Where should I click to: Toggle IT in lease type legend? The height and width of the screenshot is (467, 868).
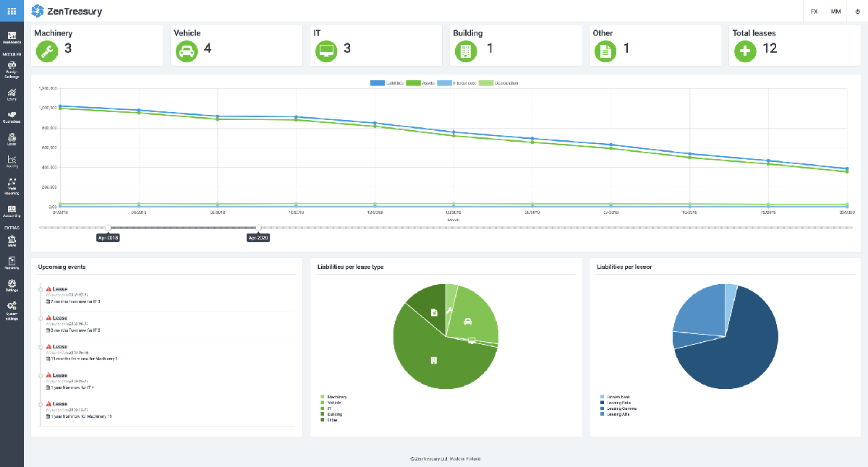(325, 408)
